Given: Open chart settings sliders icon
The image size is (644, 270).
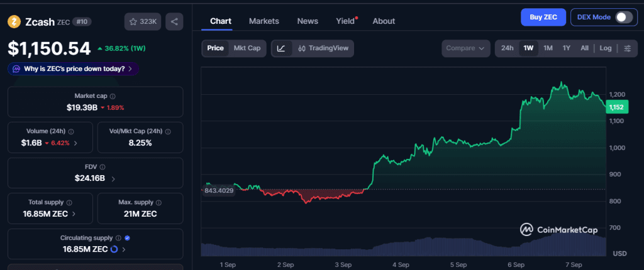Looking at the screenshot, I should 627,48.
